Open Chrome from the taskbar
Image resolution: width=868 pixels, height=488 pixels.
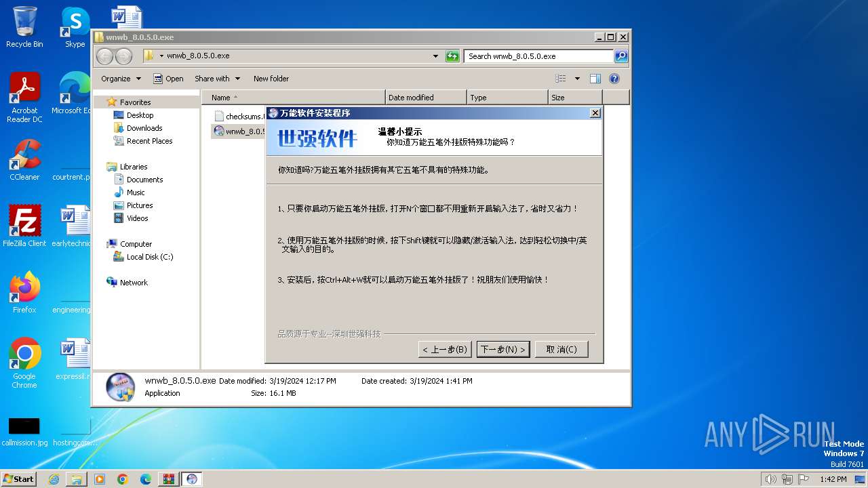coord(123,479)
